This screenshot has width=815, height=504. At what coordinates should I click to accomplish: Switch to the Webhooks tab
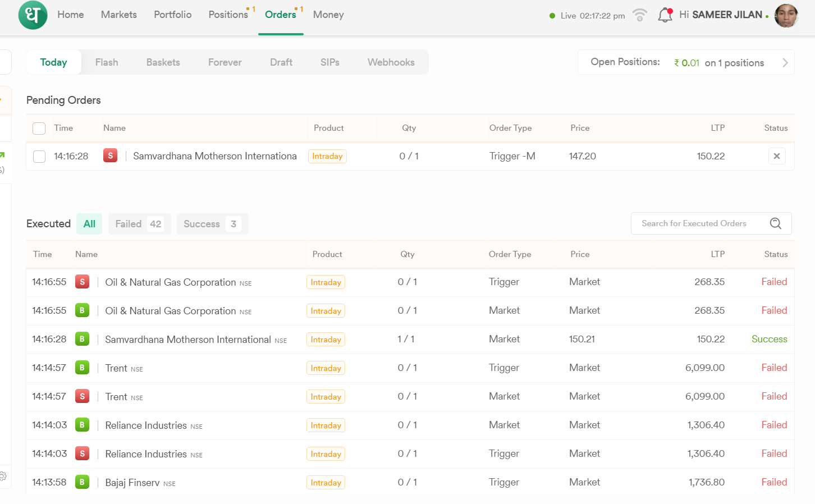tap(391, 62)
